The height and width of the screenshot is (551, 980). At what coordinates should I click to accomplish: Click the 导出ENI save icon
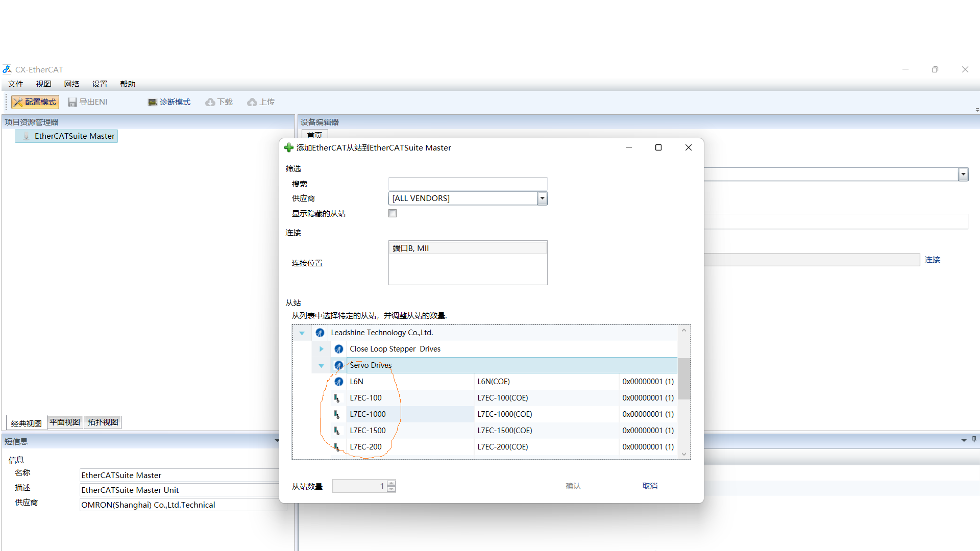point(72,102)
